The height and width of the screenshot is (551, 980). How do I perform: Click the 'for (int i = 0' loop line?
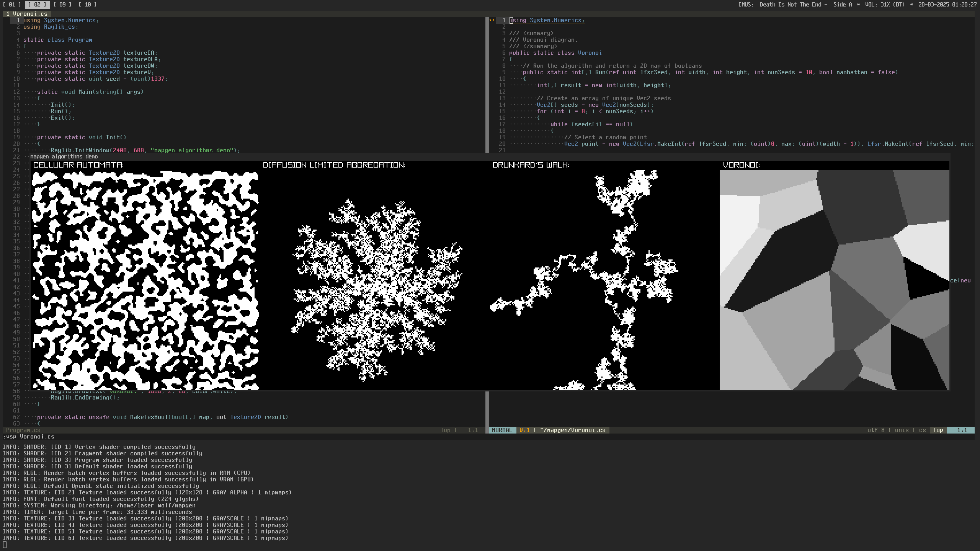click(x=595, y=111)
